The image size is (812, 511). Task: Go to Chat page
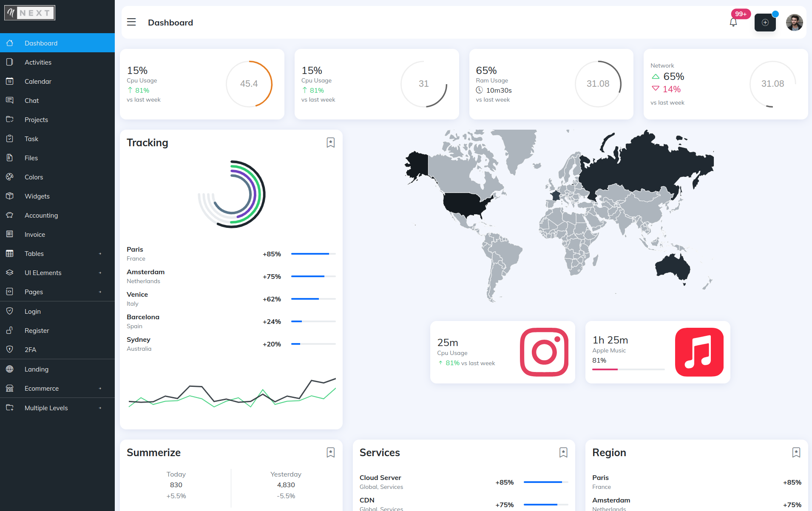[x=57, y=100]
